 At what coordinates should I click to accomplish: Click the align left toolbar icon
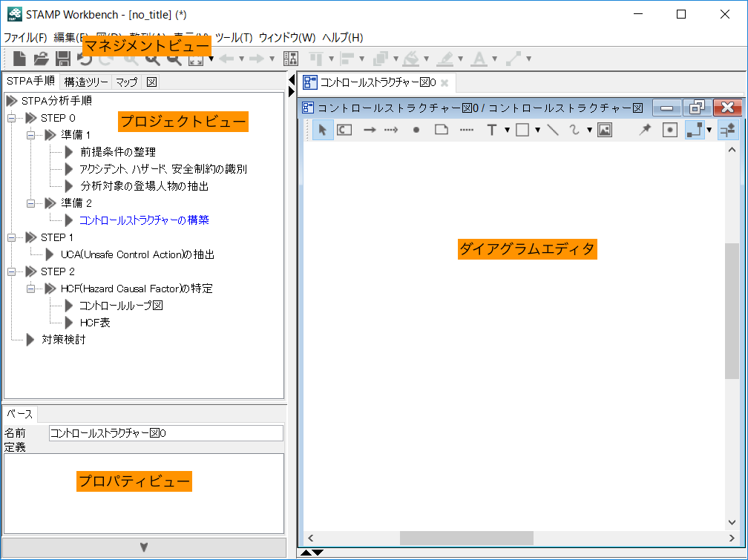click(347, 59)
